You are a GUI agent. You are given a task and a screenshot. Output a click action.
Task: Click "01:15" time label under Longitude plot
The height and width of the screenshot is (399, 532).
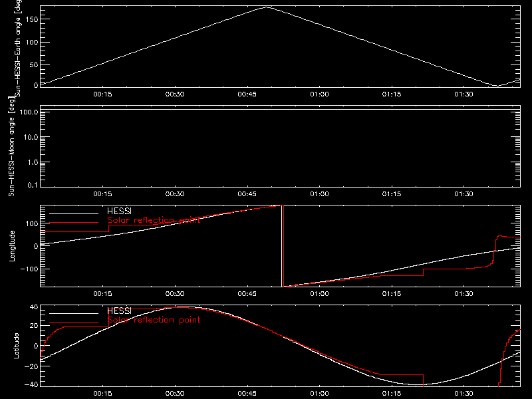(x=392, y=294)
